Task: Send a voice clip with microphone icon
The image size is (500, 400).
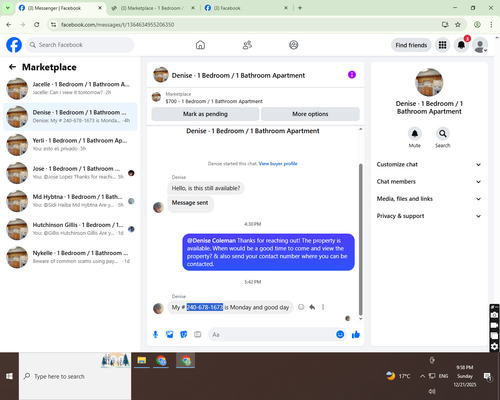Action: (x=155, y=334)
